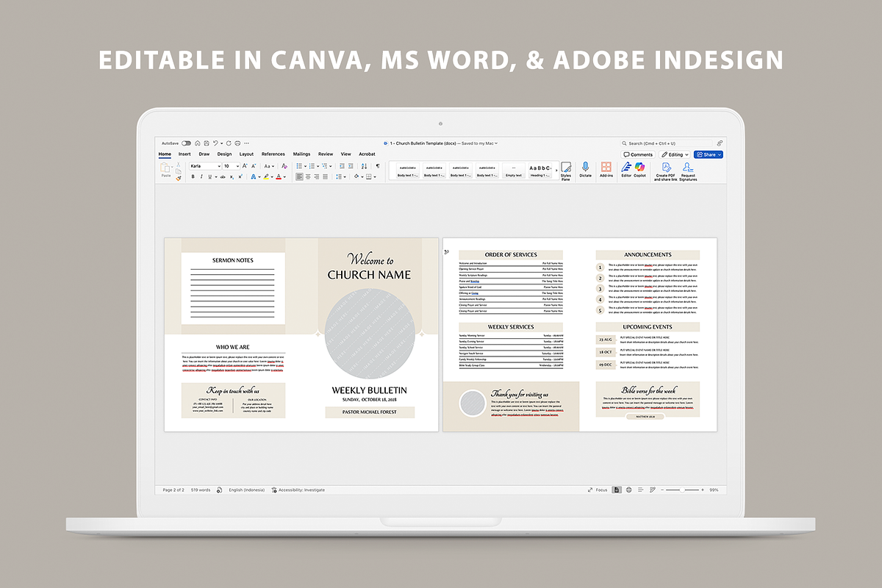Click the Text Effects blue A icon
This screenshot has height=588, width=882.
(x=254, y=176)
